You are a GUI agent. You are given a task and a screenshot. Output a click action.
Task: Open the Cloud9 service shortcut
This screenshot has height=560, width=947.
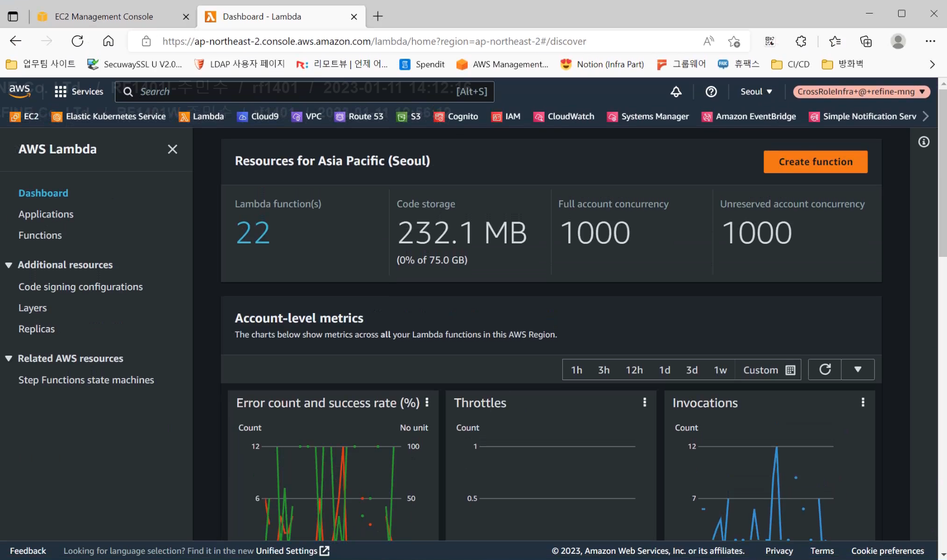pyautogui.click(x=258, y=116)
